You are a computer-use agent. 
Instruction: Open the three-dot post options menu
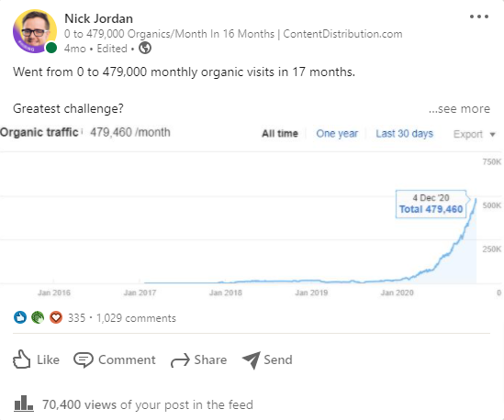(x=479, y=17)
